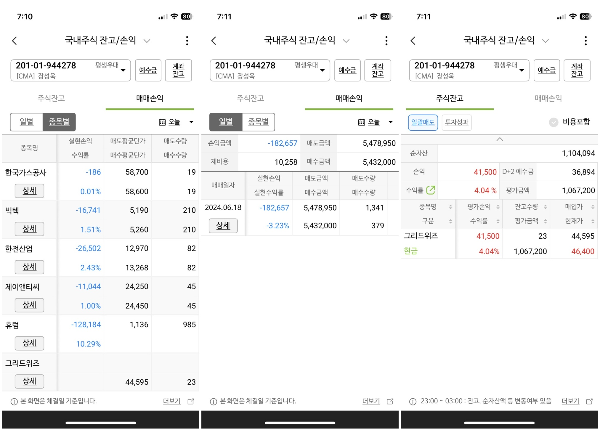Open 상세 details for 그리드위즈 on left screen
The width and height of the screenshot is (600, 430).
tap(29, 381)
